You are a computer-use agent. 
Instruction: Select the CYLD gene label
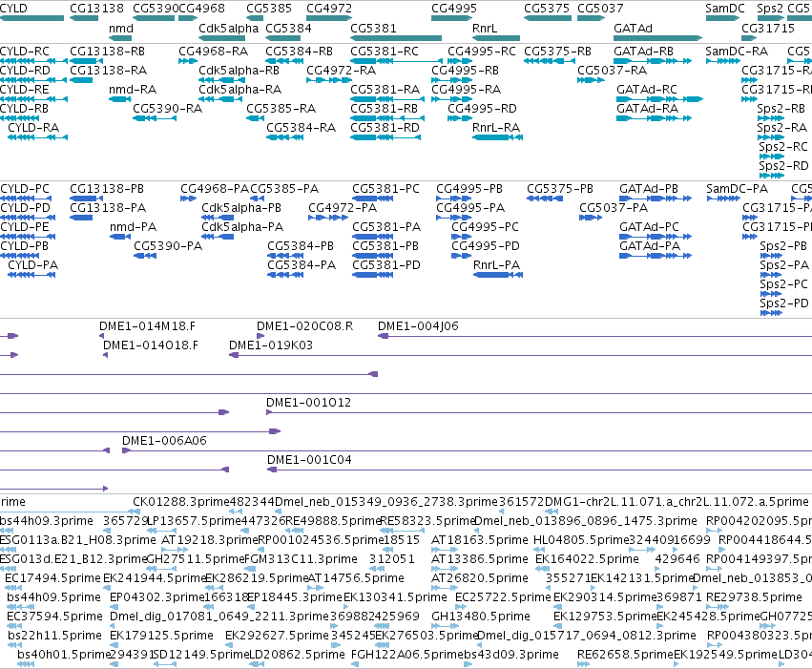click(13, 9)
